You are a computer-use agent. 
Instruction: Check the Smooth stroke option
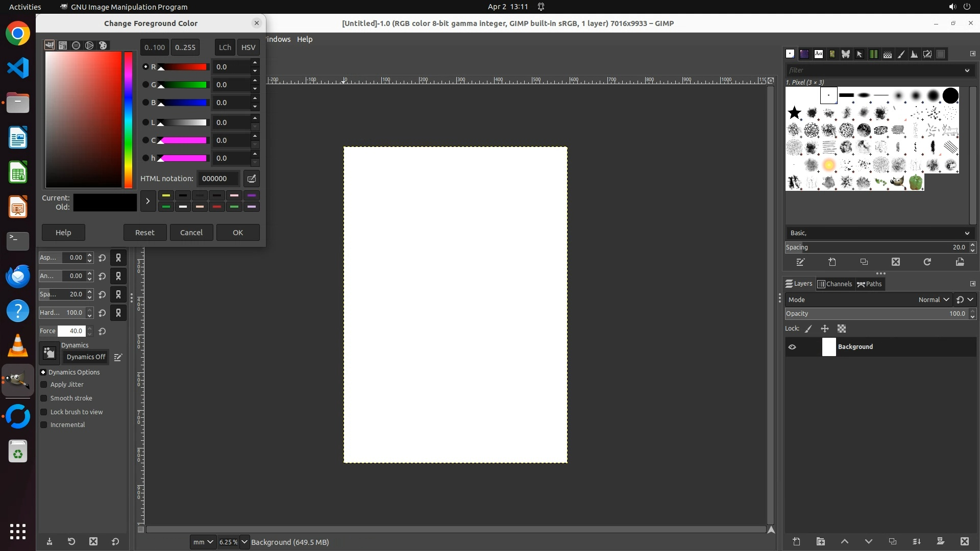tap(44, 398)
